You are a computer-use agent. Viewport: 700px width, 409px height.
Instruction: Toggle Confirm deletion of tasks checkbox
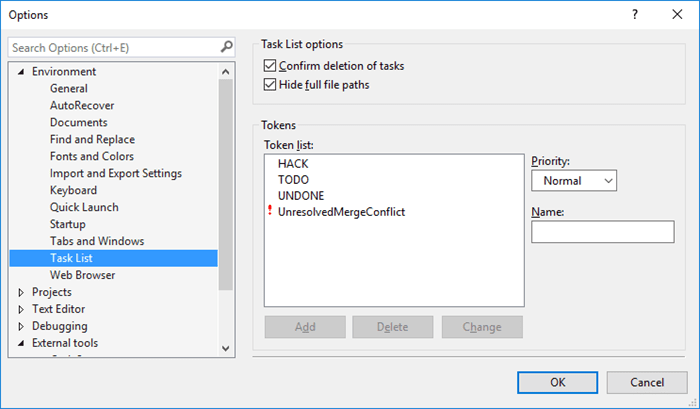click(x=270, y=66)
